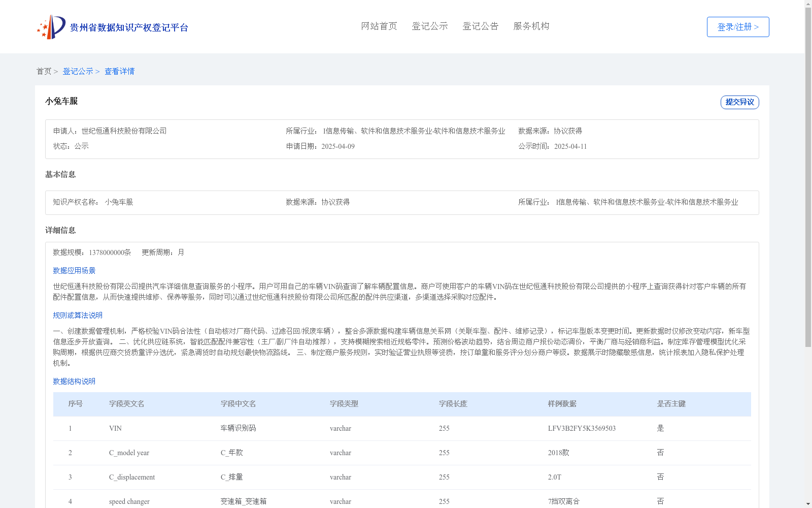Click the 字段类型 column header

click(x=344, y=404)
